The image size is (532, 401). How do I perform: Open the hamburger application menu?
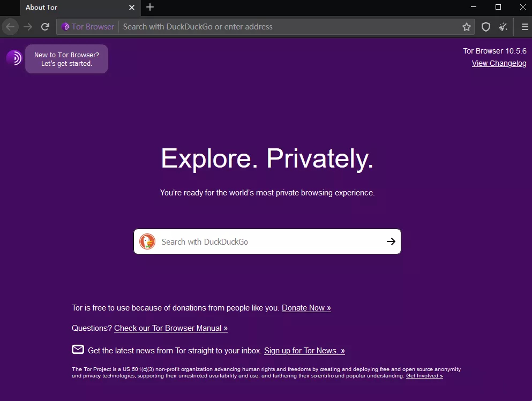pyautogui.click(x=524, y=27)
